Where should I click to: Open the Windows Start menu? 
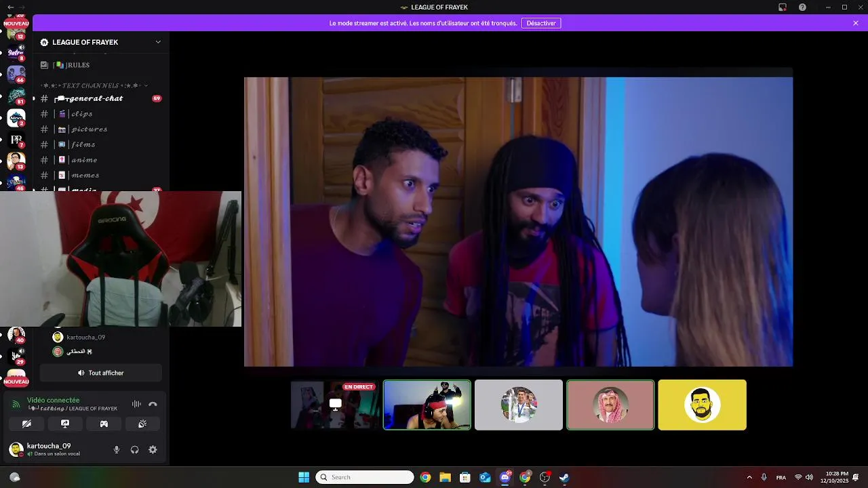(304, 477)
